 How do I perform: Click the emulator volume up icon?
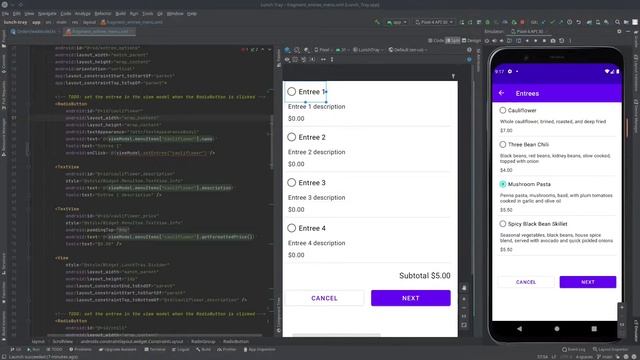[494, 40]
